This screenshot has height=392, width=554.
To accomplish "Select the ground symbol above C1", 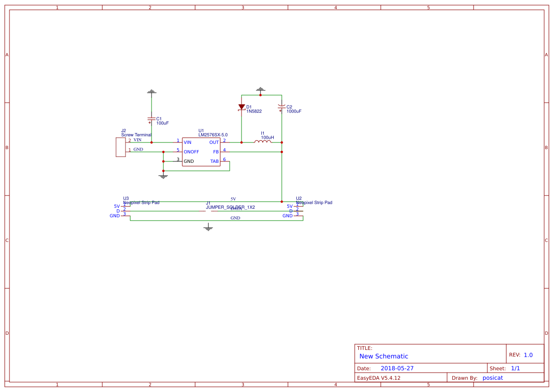I will point(151,91).
